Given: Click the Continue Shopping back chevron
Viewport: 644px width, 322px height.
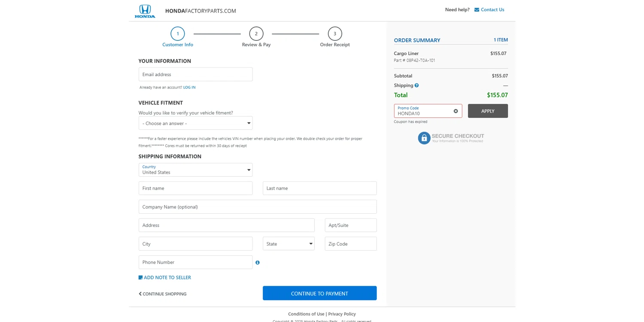Looking at the screenshot, I should click(x=140, y=294).
